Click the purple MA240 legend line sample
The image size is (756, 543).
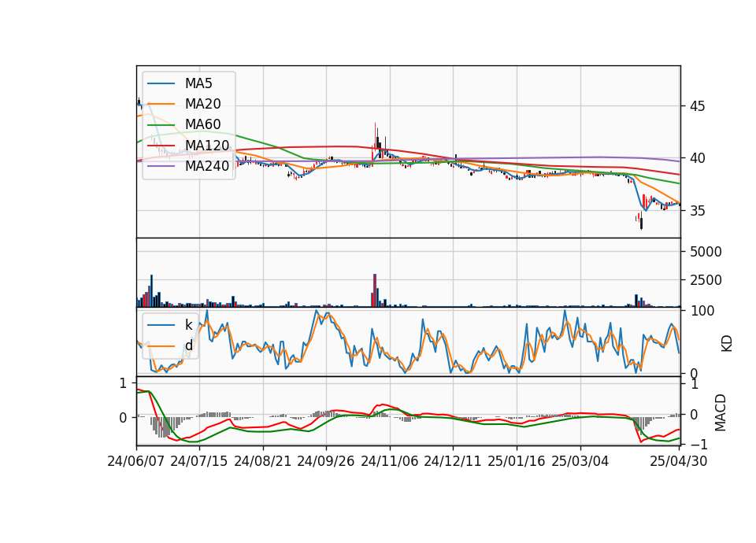(x=161, y=166)
